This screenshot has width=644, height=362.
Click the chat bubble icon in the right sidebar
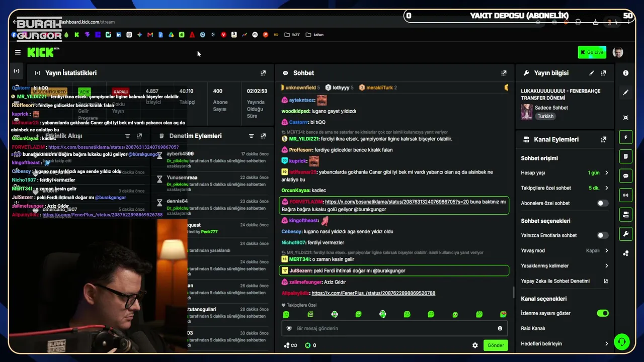click(626, 176)
